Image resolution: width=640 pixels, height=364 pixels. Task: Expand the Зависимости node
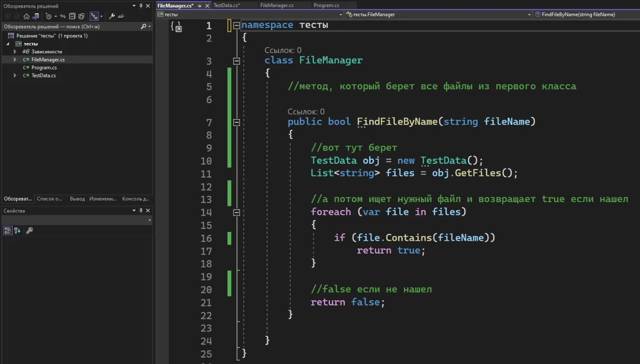pyautogui.click(x=15, y=51)
